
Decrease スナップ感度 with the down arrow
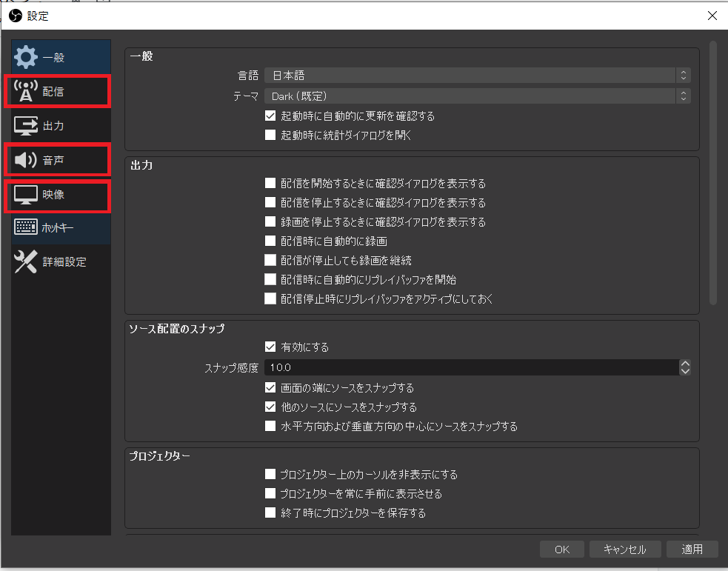685,371
